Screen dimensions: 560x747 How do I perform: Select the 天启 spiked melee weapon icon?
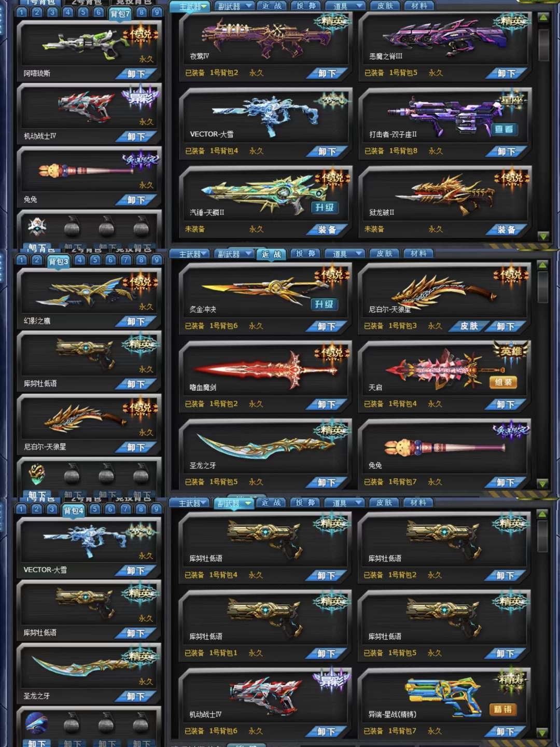click(x=444, y=369)
